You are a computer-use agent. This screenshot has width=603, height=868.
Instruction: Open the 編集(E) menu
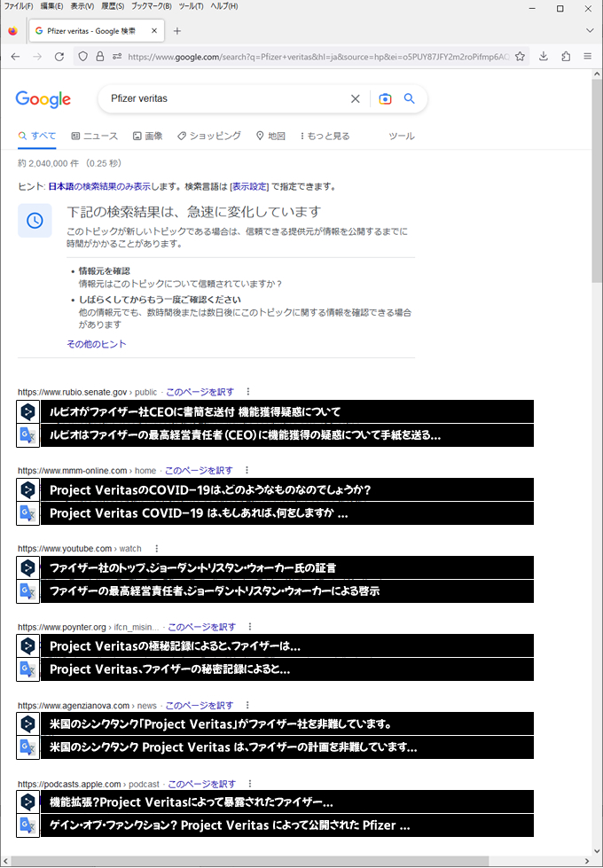pos(51,6)
